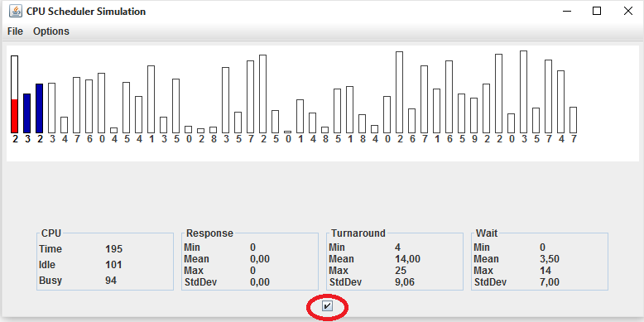The width and height of the screenshot is (644, 322).
Task: Click the CPU panel title
Action: pos(51,233)
